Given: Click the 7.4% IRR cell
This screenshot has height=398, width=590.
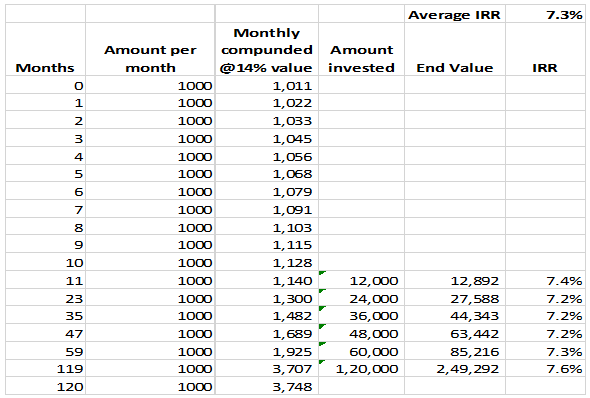Looking at the screenshot, I should (545, 280).
